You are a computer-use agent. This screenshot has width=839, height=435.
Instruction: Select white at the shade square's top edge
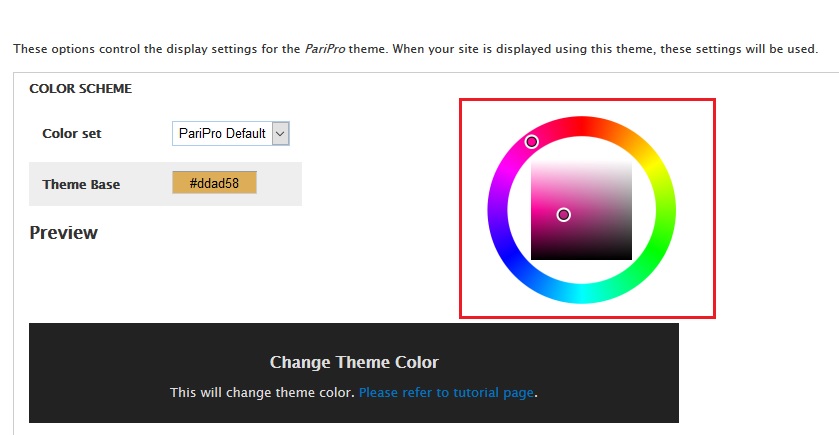click(581, 162)
